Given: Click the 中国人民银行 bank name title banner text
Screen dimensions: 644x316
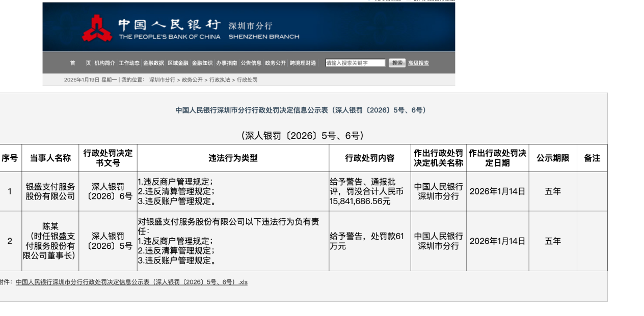Looking at the screenshot, I should 169,25.
